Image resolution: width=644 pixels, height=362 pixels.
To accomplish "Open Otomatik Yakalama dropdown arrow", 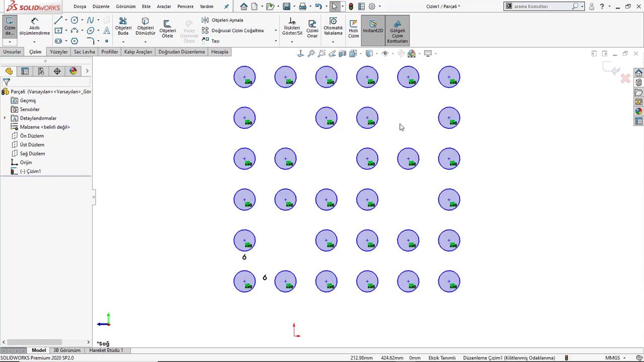I will 333,42.
